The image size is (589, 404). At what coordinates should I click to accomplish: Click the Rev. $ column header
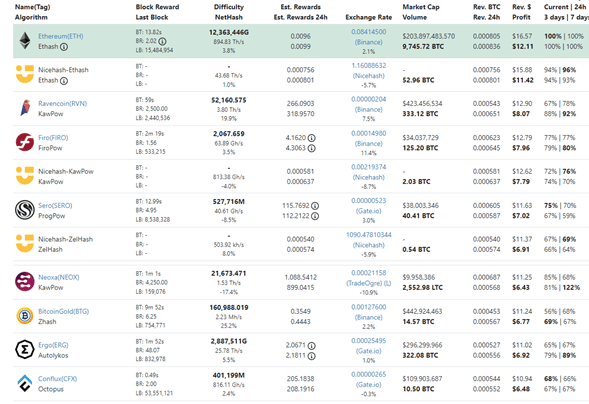tap(521, 7)
